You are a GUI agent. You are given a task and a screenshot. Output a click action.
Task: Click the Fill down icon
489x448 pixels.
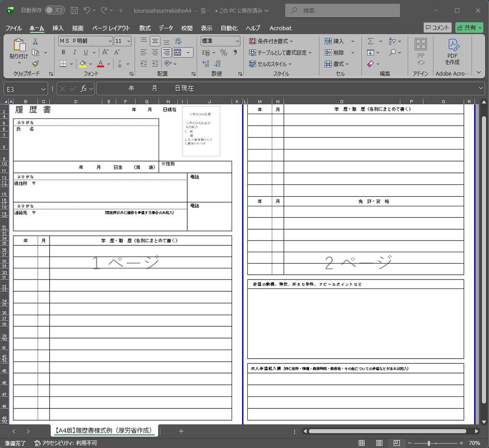(x=370, y=53)
